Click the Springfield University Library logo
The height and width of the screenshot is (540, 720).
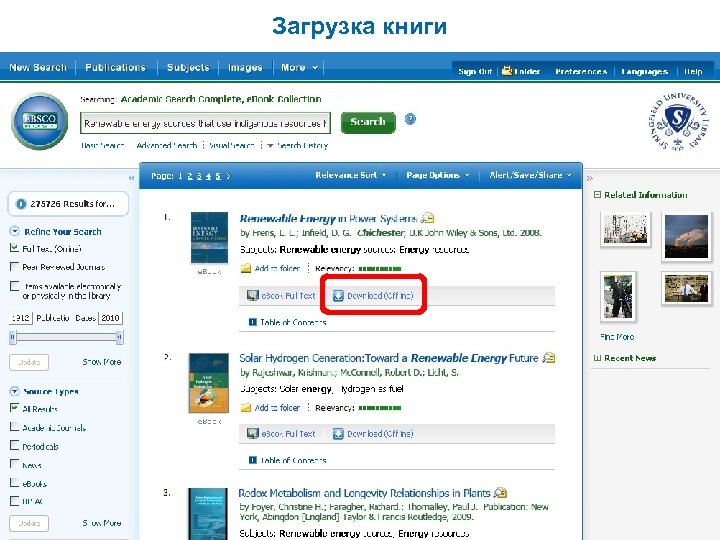[x=678, y=122]
